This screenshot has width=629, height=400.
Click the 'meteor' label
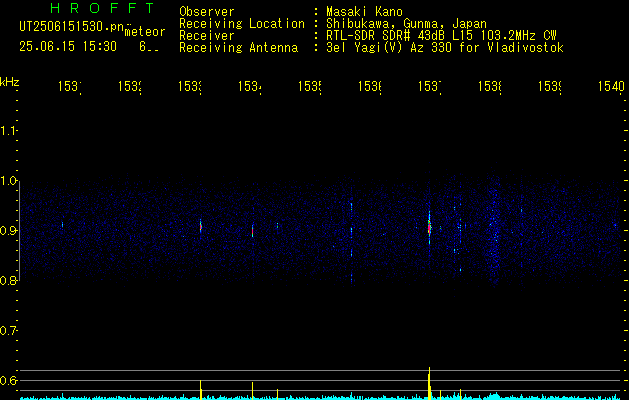pos(145,32)
